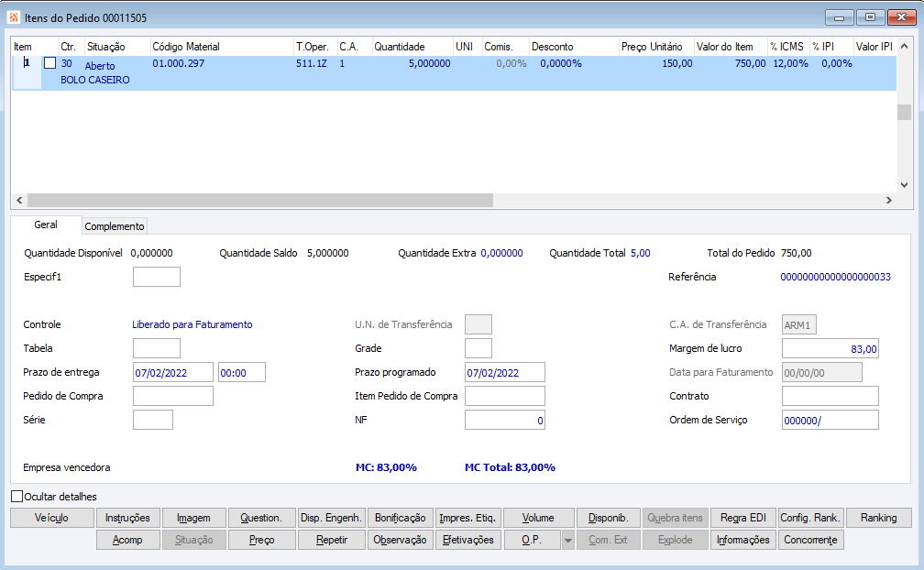Click the Efetivações button
924x570 pixels.
tap(467, 540)
